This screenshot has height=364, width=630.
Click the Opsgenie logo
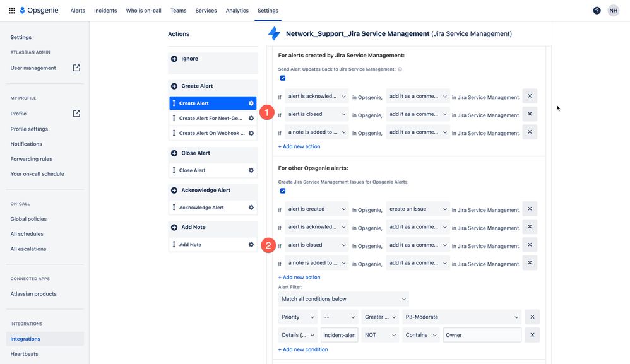pos(39,11)
